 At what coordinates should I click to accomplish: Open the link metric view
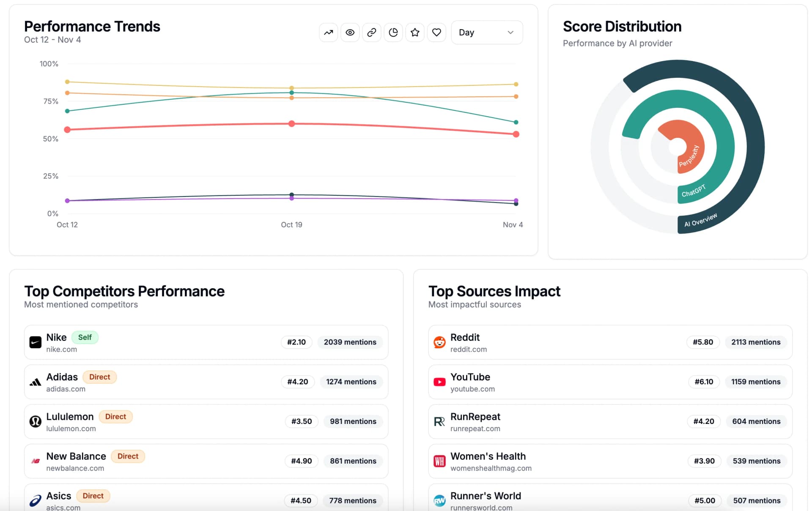pyautogui.click(x=372, y=32)
